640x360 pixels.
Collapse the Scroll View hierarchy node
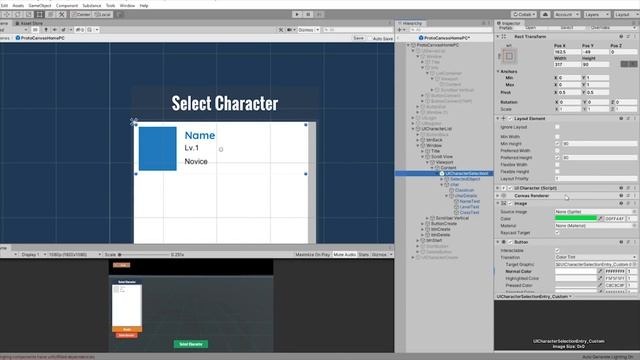point(423,157)
